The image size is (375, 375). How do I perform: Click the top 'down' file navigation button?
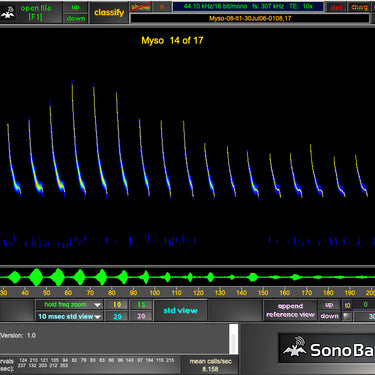pyautogui.click(x=76, y=18)
